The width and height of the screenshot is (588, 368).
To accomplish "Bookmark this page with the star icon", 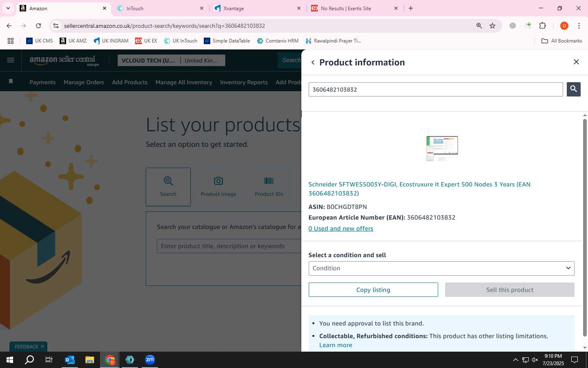I will click(492, 26).
